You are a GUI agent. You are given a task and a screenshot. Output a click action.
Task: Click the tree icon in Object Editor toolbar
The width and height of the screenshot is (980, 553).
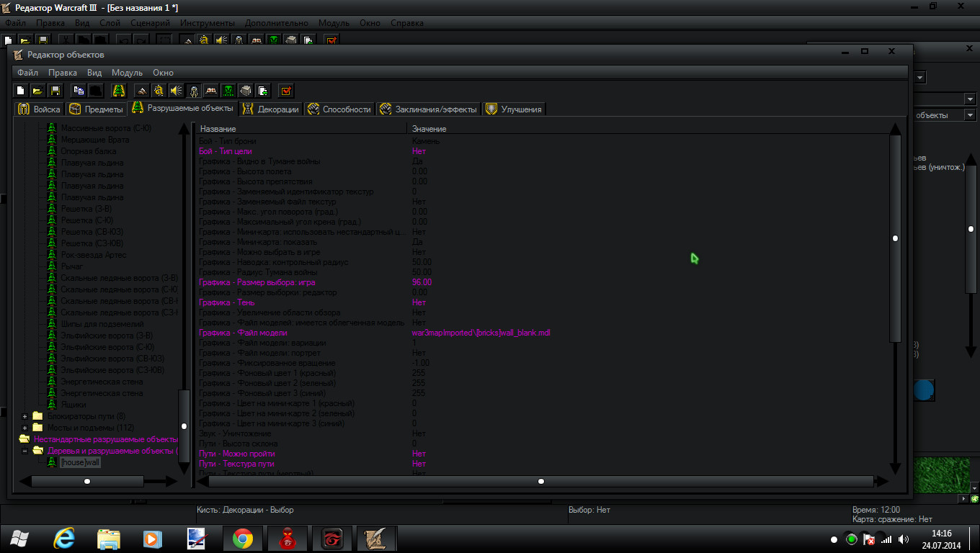click(x=118, y=91)
